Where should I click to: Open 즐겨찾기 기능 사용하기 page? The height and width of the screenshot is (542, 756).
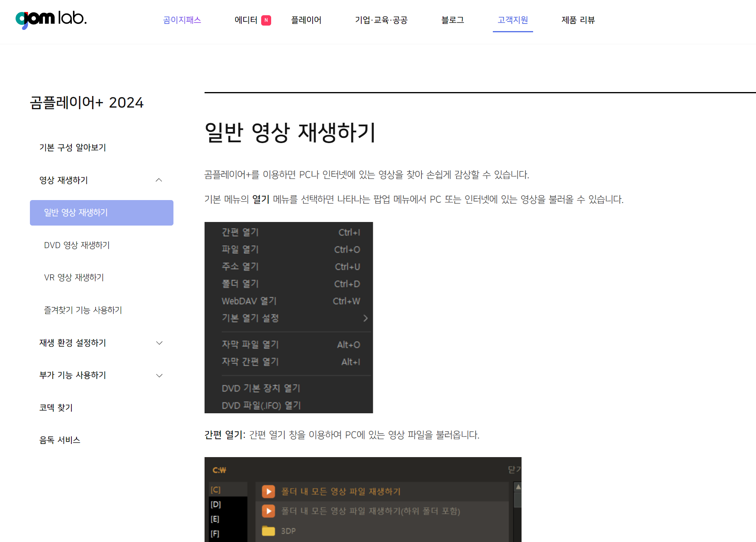point(83,310)
